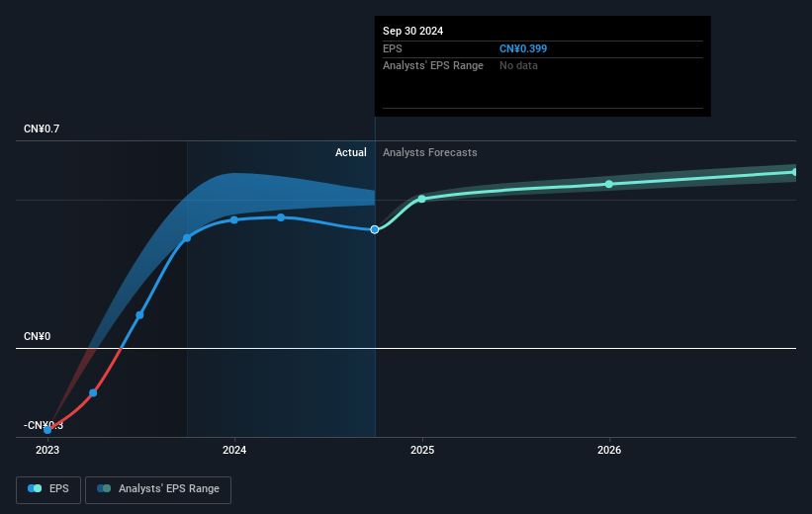Click the CN¥0 axis label
The image size is (812, 514).
point(38,336)
